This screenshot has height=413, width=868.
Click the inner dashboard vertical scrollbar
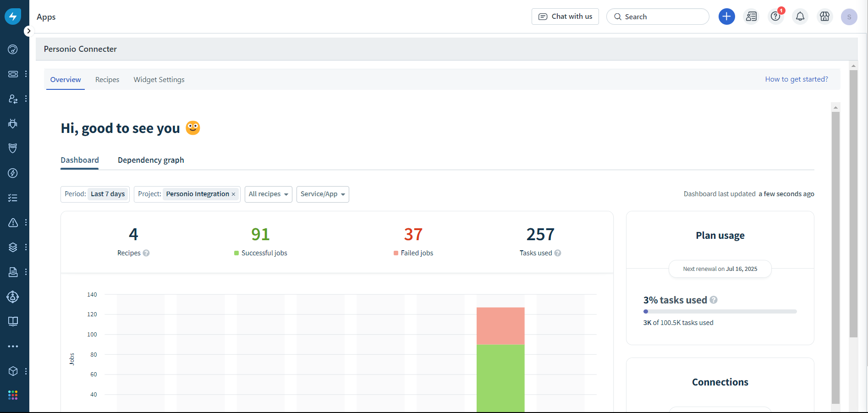(835, 257)
